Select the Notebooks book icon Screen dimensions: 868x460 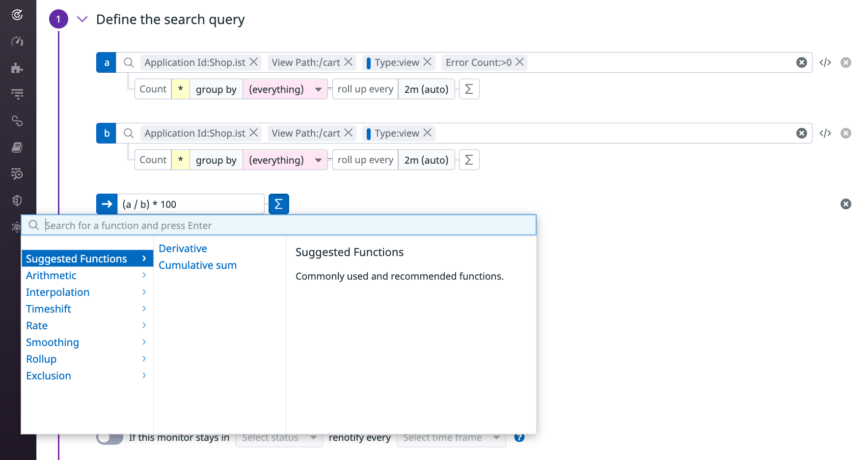[x=17, y=147]
